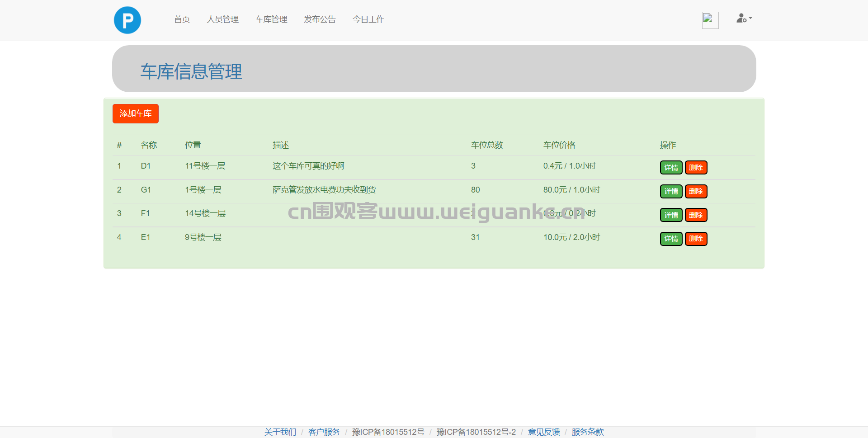
Task: Open the user account dropdown icon
Action: (x=744, y=19)
